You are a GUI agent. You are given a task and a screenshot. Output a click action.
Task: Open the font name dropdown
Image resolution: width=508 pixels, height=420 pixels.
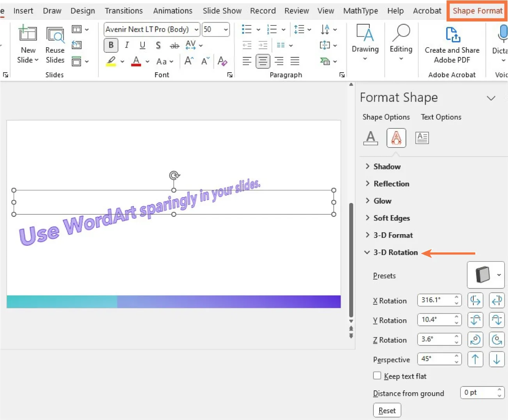click(x=196, y=29)
